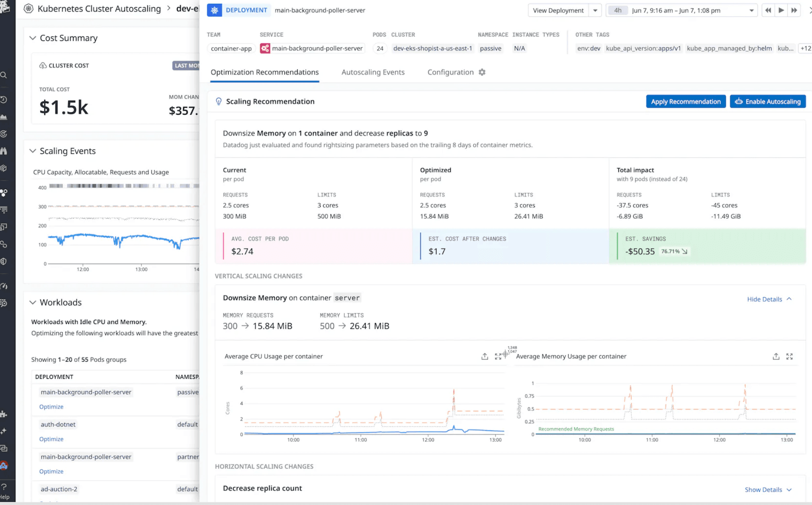This screenshot has height=505, width=812.
Task: Open Watchdog binoculars sidebar icon
Action: tap(4, 151)
